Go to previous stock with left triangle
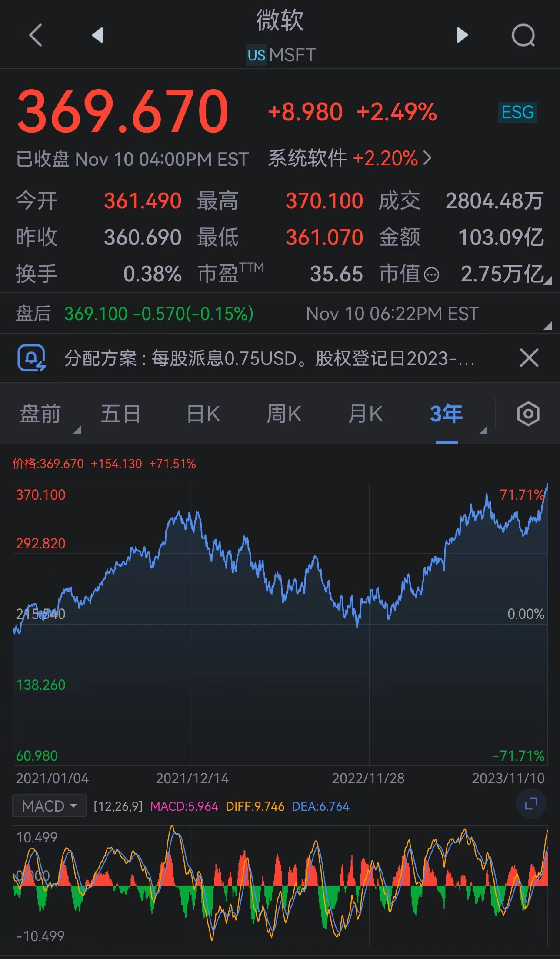 [98, 35]
